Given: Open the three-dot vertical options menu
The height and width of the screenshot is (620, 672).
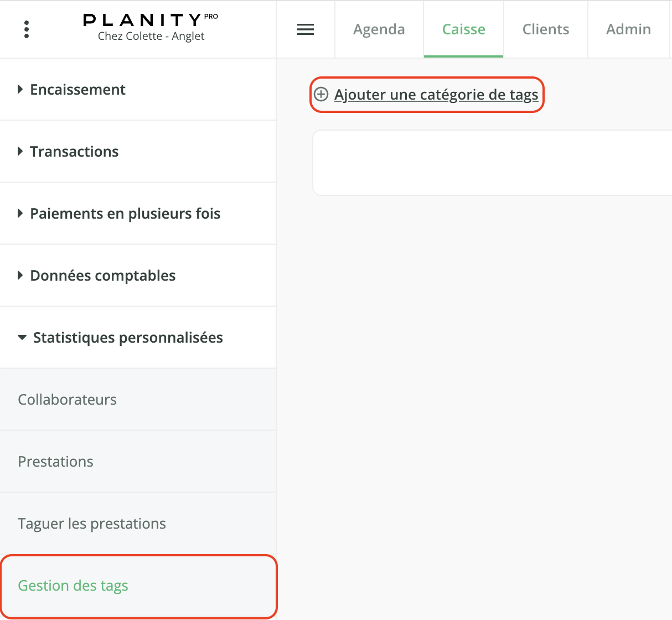Looking at the screenshot, I should (27, 29).
